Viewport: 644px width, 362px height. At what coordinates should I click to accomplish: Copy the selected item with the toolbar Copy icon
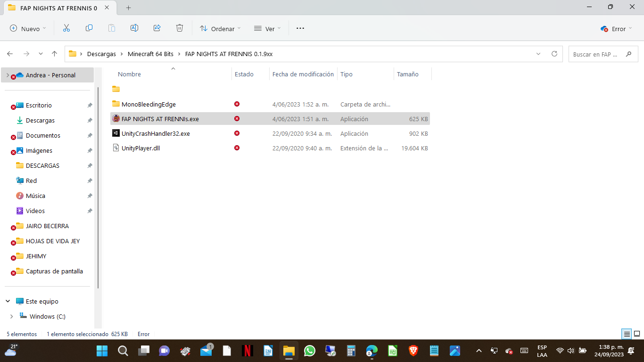[x=89, y=28]
